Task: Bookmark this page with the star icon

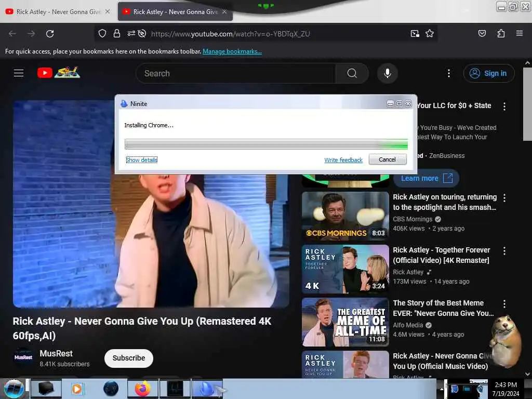Action: click(x=430, y=33)
